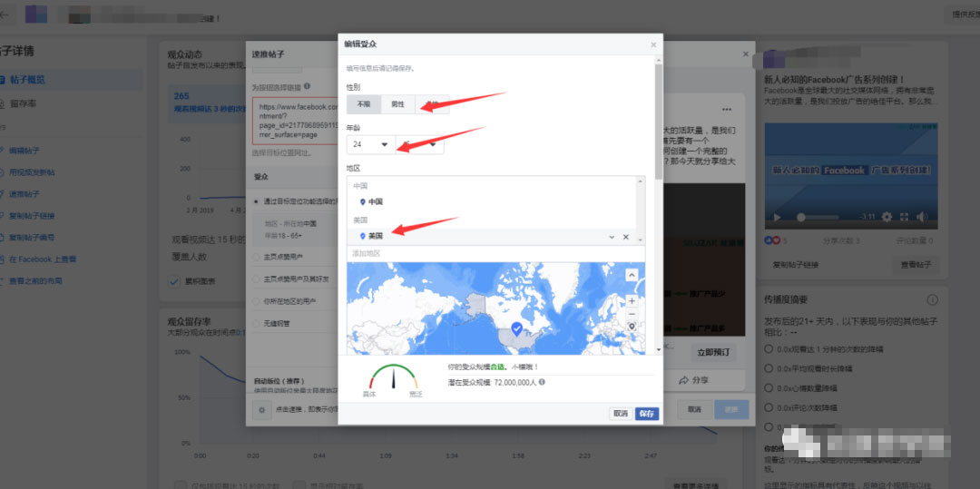Click the 保存 button
The image size is (980, 489).
[x=646, y=413]
